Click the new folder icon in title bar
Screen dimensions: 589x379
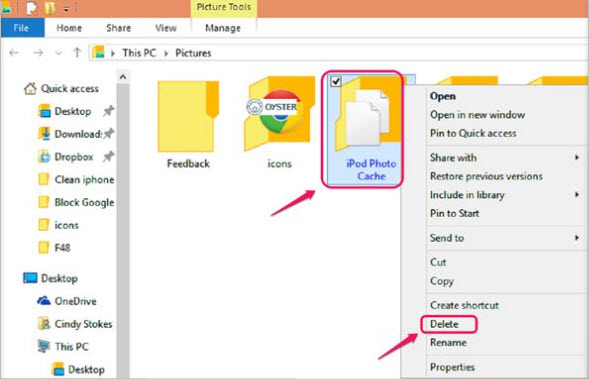50,8
